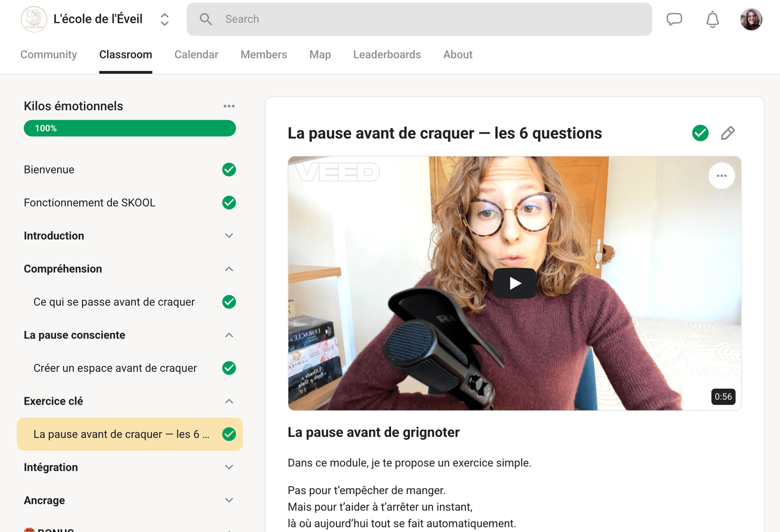Toggle completion check for Fonctionnement de SKOOL
Viewport: 780px width, 532px height.
coord(229,203)
